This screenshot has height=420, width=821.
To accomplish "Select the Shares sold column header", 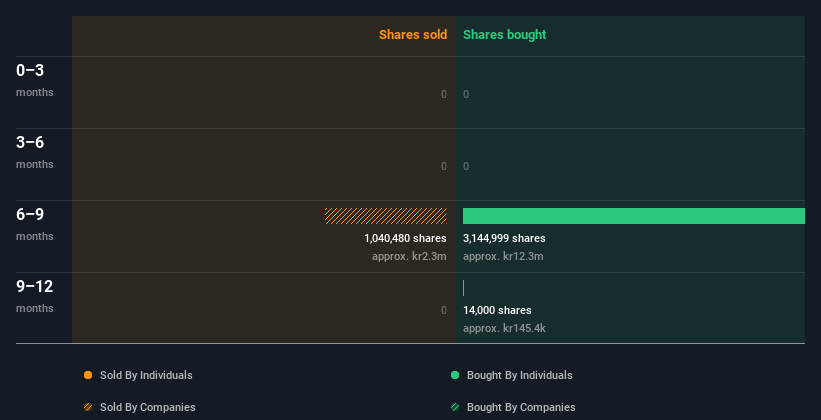I will [x=413, y=35].
